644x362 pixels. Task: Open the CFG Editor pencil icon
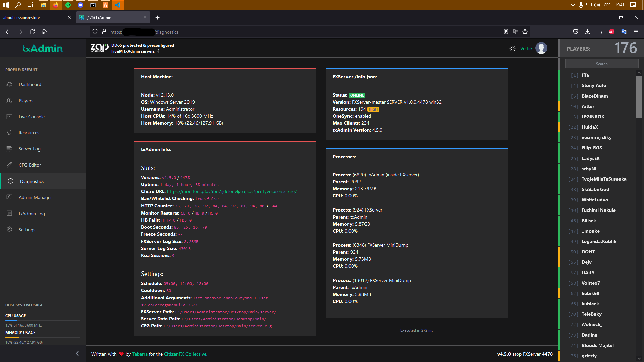(9, 165)
